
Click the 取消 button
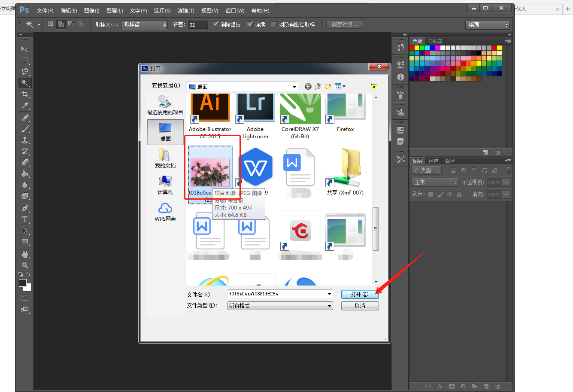[x=360, y=306]
